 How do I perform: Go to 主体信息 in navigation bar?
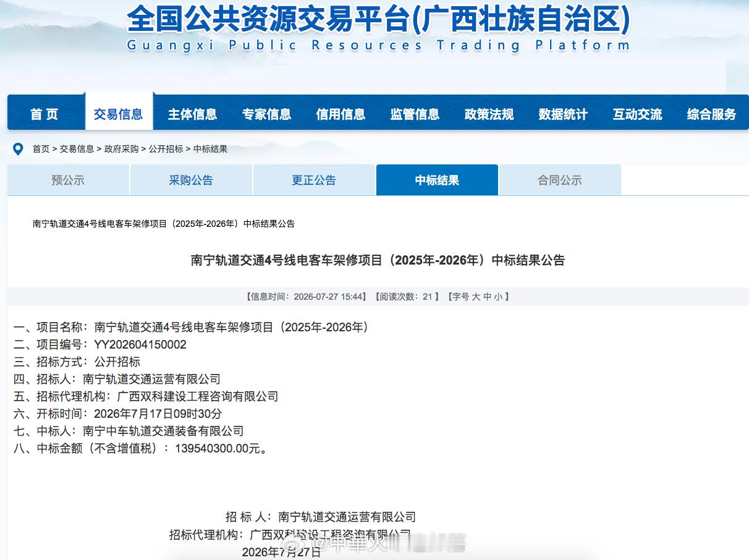pyautogui.click(x=192, y=114)
